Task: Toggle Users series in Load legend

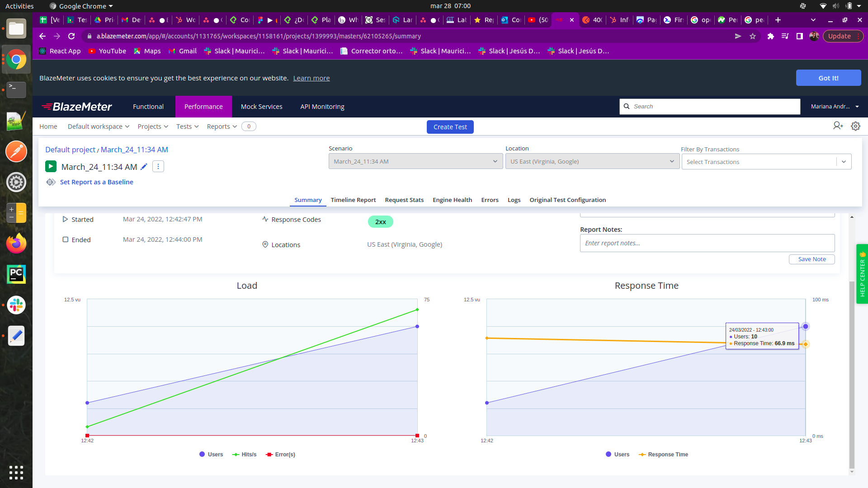Action: click(x=211, y=455)
